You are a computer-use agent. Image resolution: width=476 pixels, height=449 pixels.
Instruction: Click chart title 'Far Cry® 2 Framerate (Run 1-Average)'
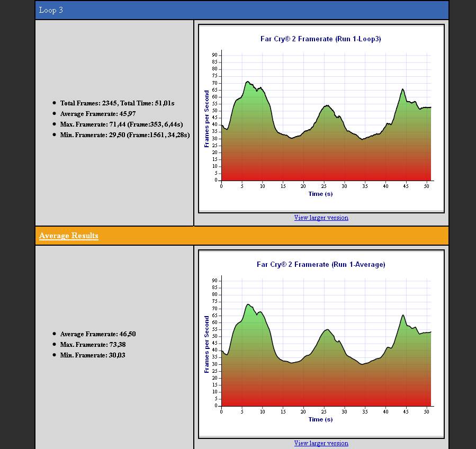click(321, 264)
